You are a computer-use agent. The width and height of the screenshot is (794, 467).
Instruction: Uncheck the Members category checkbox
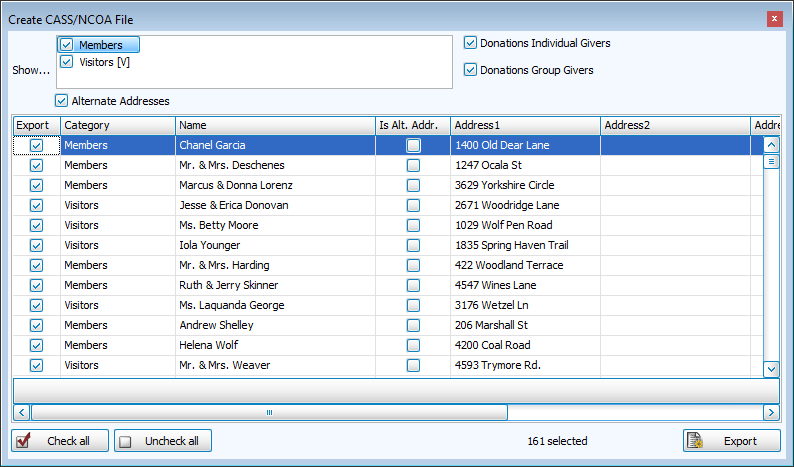[67, 45]
